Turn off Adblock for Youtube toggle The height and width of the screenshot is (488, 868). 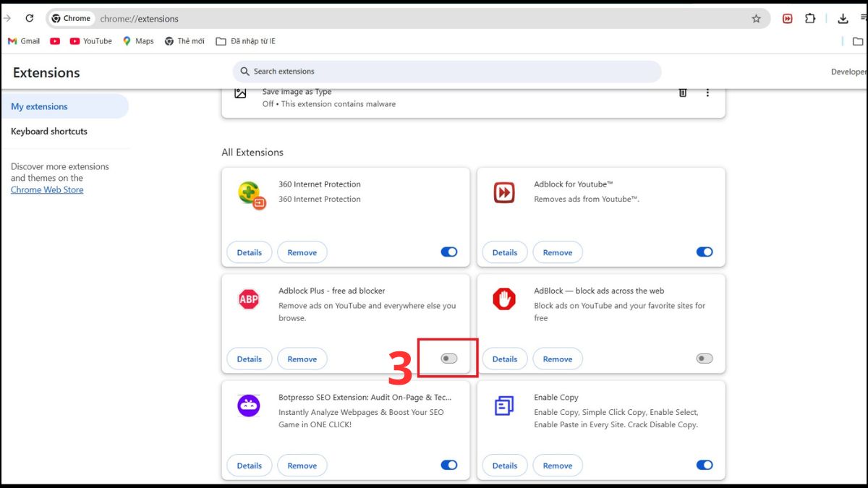click(x=705, y=252)
